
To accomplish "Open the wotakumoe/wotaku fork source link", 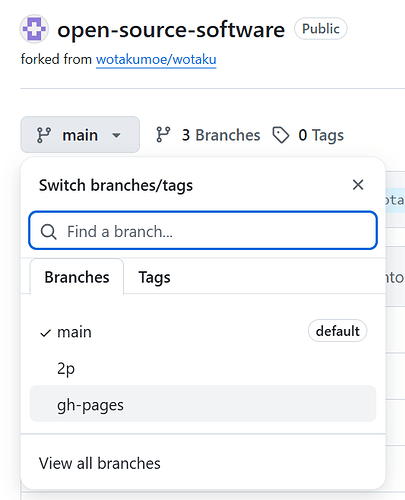I will (x=156, y=60).
